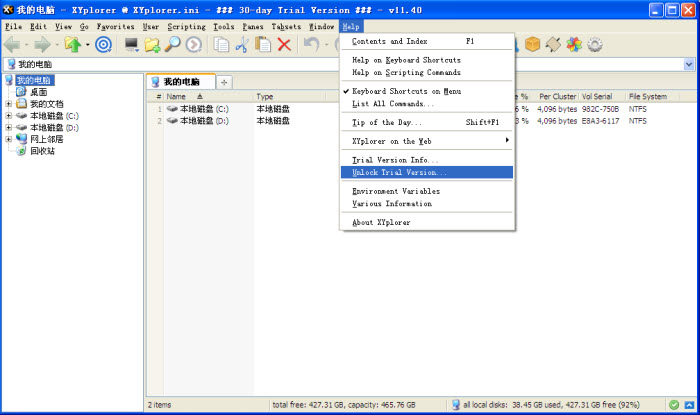The width and height of the screenshot is (700, 415).
Task: Select About XYplorer
Action: point(427,222)
